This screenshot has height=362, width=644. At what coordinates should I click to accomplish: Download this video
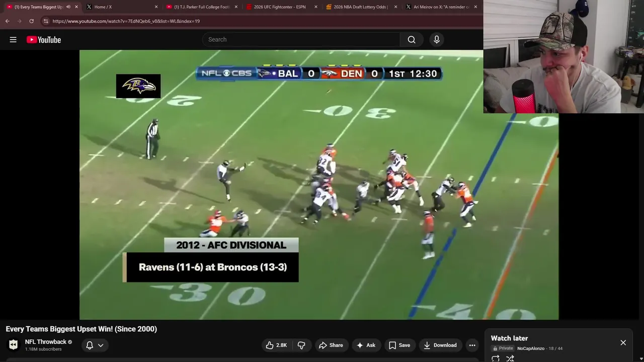pos(440,345)
